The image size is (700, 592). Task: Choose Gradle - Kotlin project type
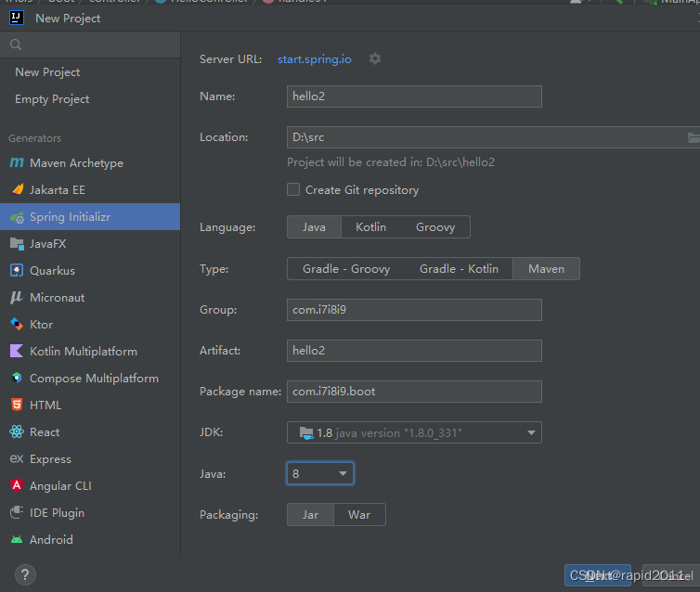pyautogui.click(x=459, y=269)
